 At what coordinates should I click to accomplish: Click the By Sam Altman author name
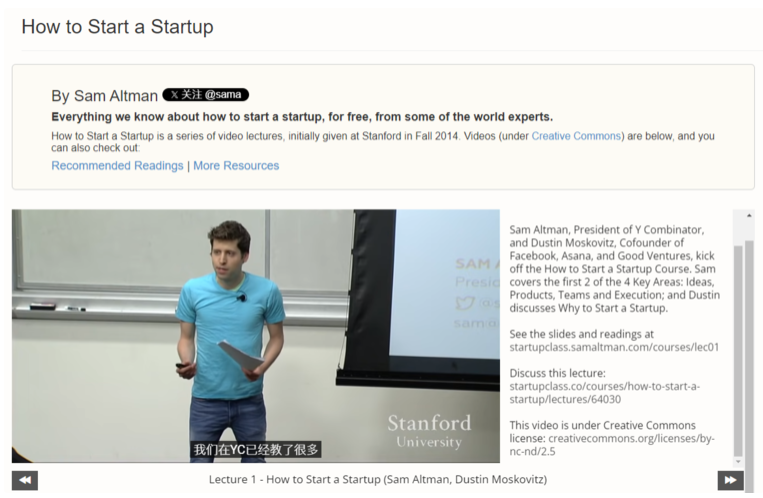(104, 96)
